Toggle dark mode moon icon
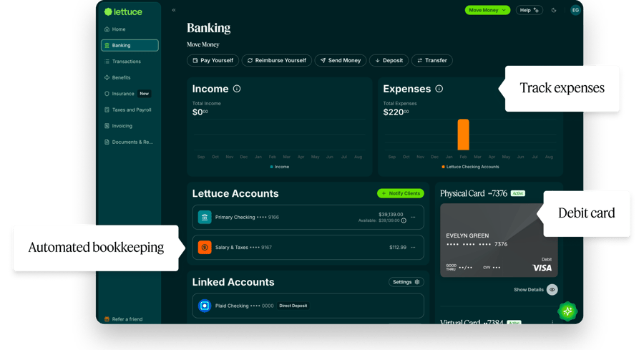This screenshot has width=644, height=350. pyautogui.click(x=554, y=10)
